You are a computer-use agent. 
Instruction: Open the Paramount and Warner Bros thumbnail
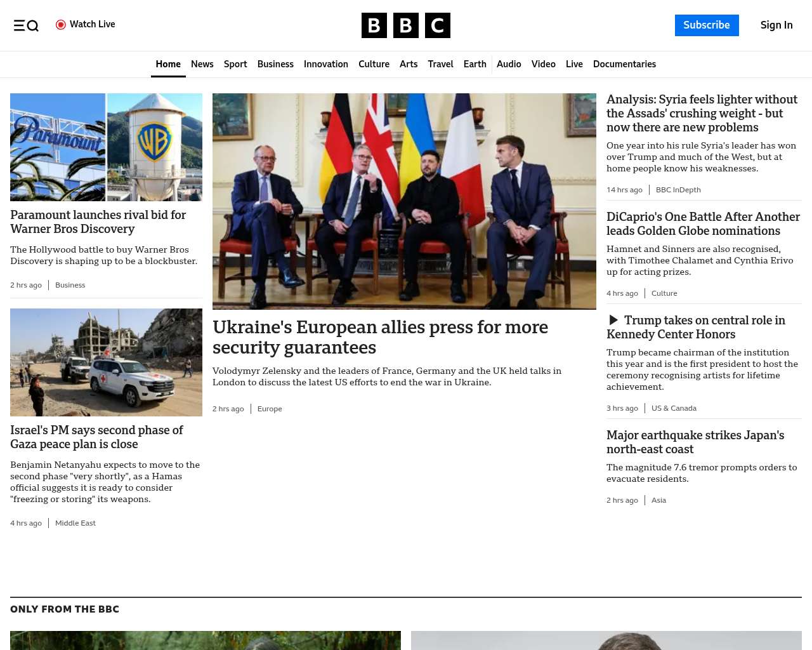(x=106, y=147)
